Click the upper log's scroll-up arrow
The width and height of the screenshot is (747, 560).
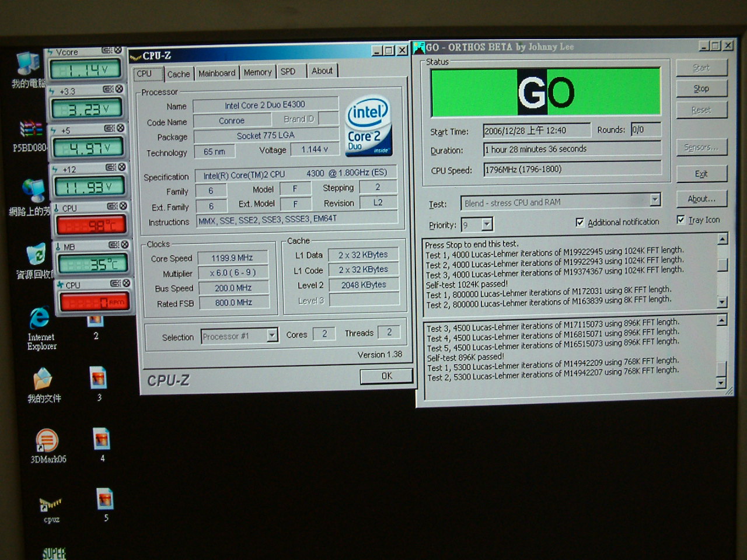[x=722, y=239]
